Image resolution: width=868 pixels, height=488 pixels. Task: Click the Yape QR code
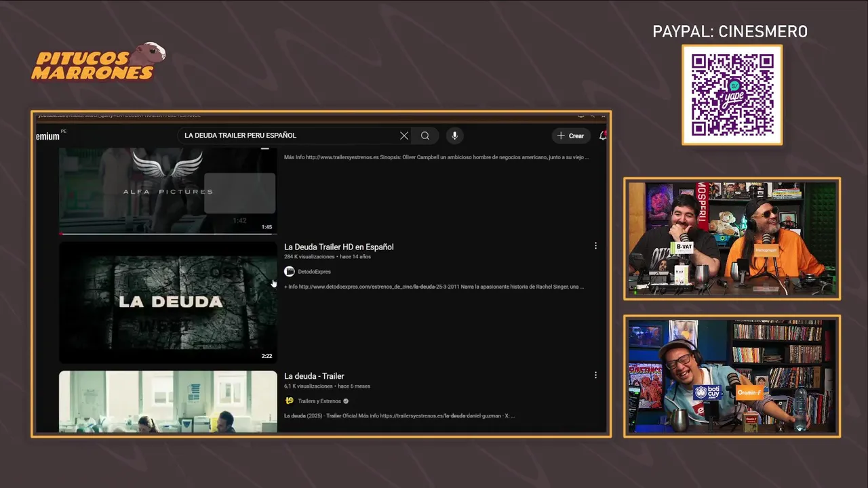pos(732,95)
